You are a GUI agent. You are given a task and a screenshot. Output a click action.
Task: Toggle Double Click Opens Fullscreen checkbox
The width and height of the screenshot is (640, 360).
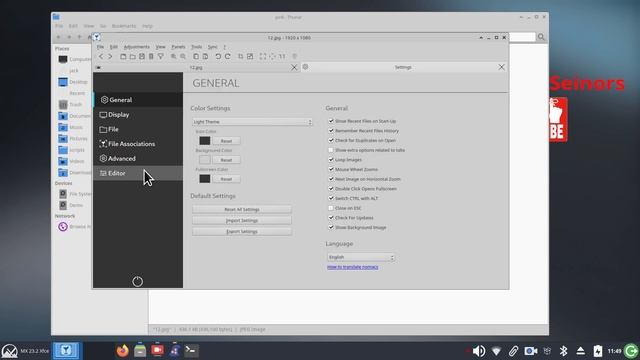(x=331, y=189)
